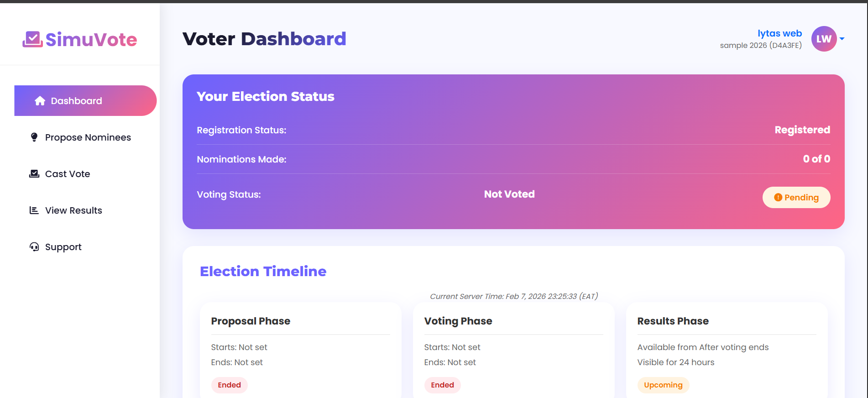Toggle the Pending voting status badge
The width and height of the screenshot is (868, 398).
point(796,197)
